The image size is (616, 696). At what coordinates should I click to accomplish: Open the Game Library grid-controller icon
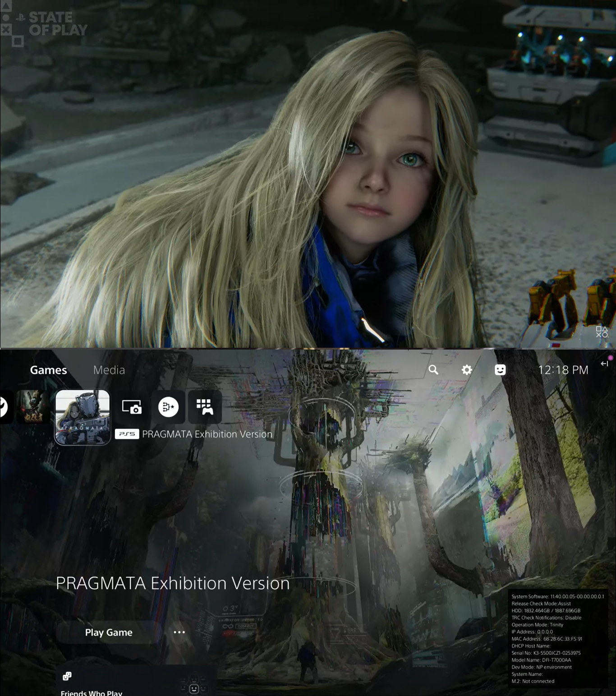coord(205,407)
